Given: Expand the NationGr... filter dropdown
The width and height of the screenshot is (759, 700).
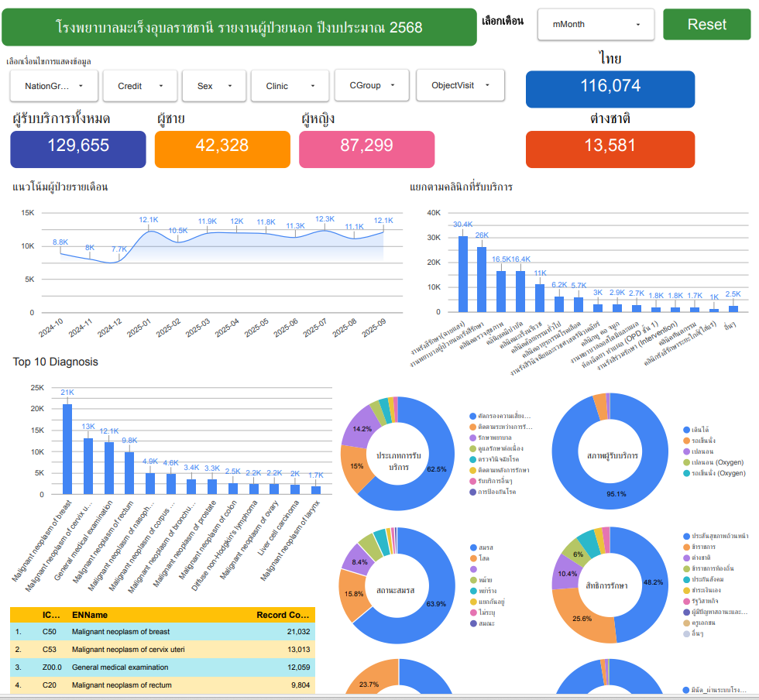Looking at the screenshot, I should 53,86.
